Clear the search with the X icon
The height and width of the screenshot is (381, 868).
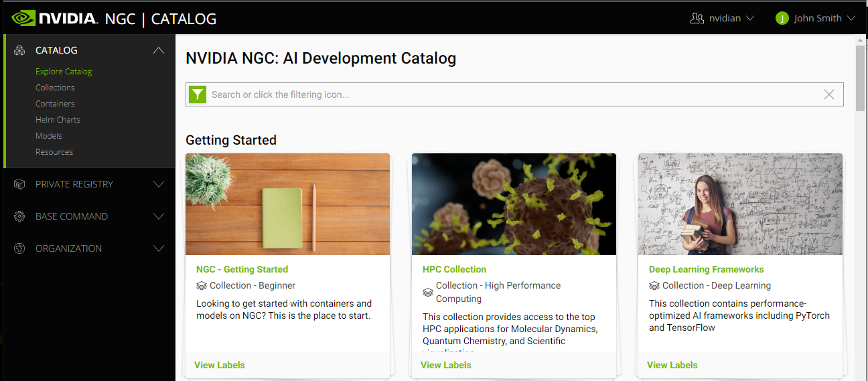(828, 94)
